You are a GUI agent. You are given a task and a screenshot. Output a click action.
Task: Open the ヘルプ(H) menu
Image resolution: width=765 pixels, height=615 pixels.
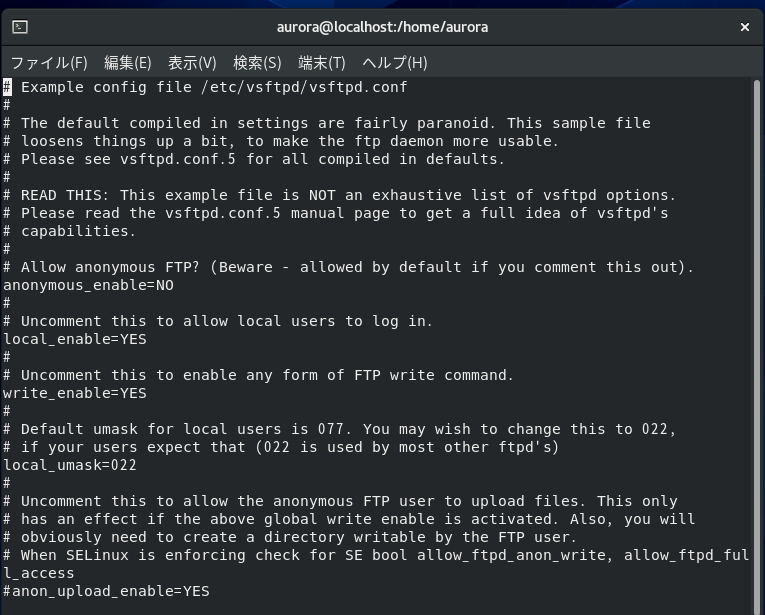[395, 63]
